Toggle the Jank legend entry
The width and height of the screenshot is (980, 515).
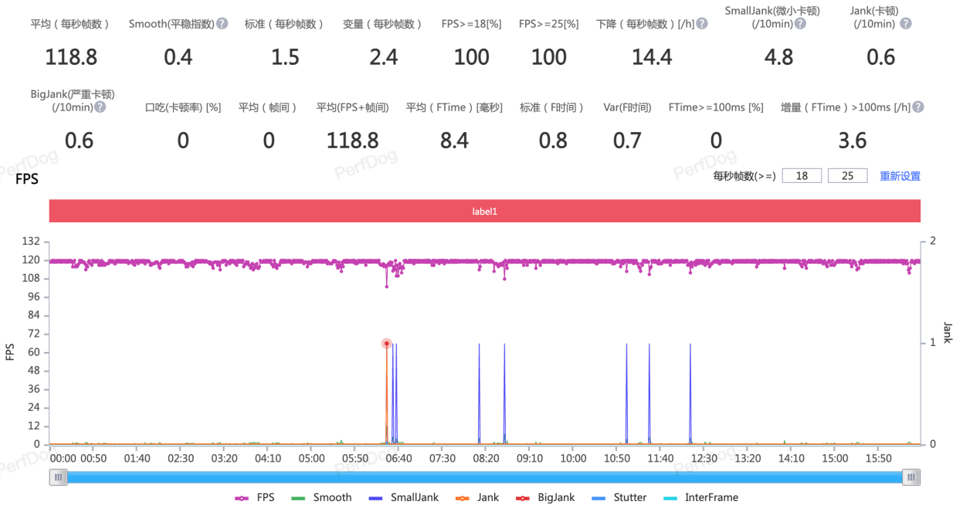(x=461, y=497)
